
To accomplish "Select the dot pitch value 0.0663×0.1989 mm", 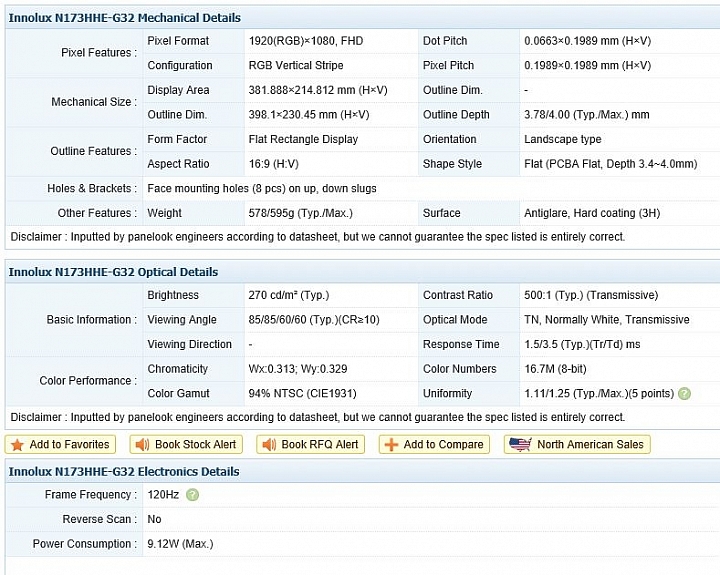I will [x=587, y=41].
